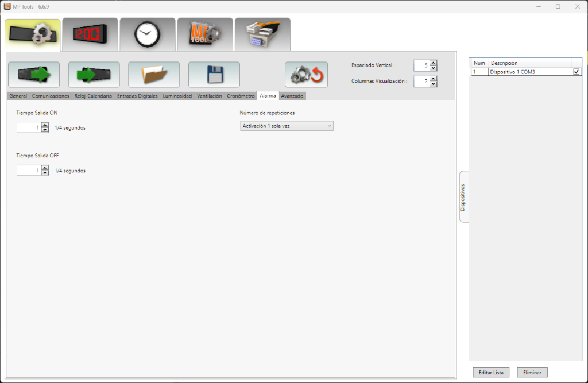Click the Descripción column header
Screen dimensions: 588x383
[x=530, y=63]
